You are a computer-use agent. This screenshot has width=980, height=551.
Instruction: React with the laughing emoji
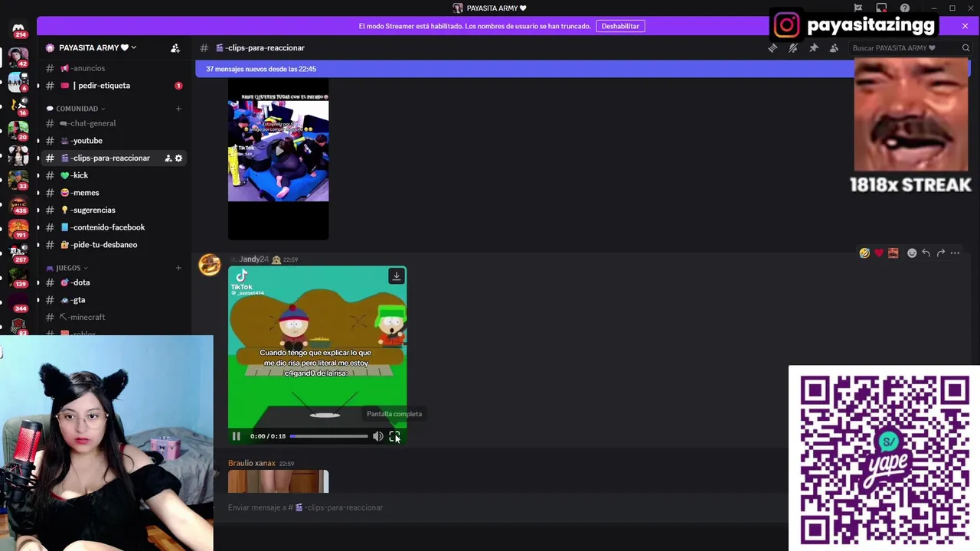pyautogui.click(x=864, y=253)
